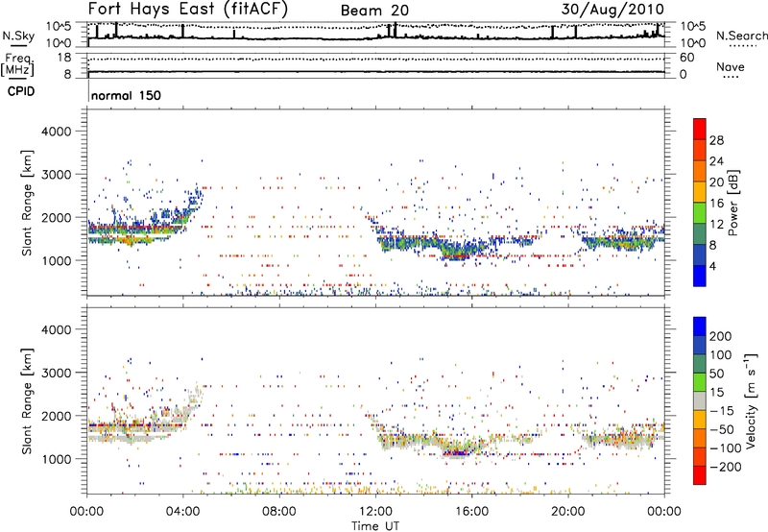Click the '28' power scale value

pyautogui.click(x=716, y=140)
